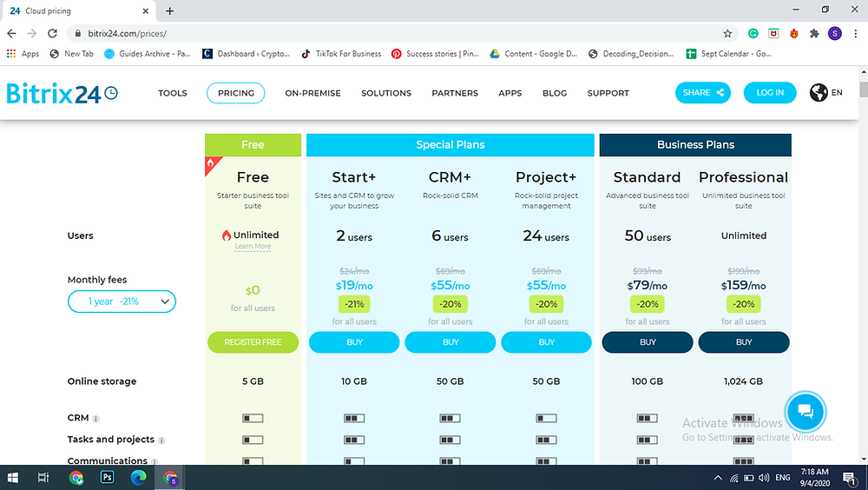
Task: Reload the page with the refresh icon
Action: point(53,33)
